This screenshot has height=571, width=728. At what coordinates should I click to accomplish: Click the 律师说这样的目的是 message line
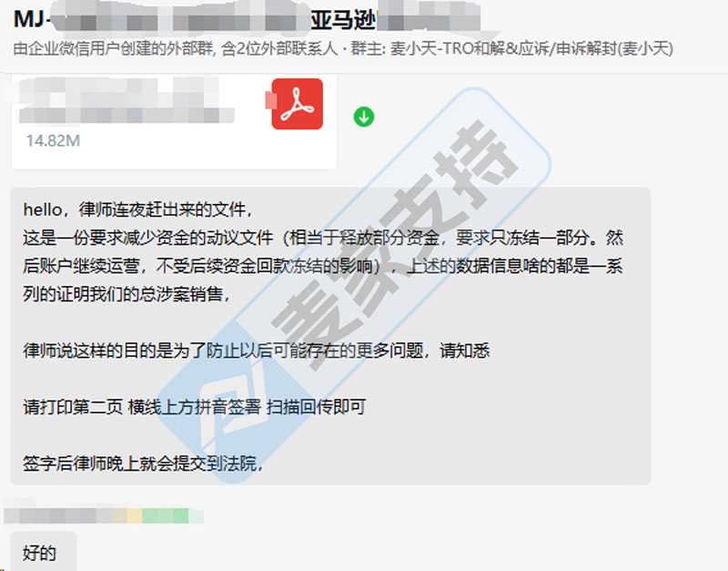coord(257,351)
